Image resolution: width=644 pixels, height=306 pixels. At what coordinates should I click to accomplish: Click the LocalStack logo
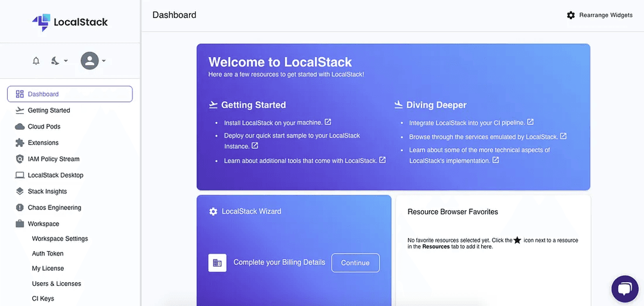point(70,22)
